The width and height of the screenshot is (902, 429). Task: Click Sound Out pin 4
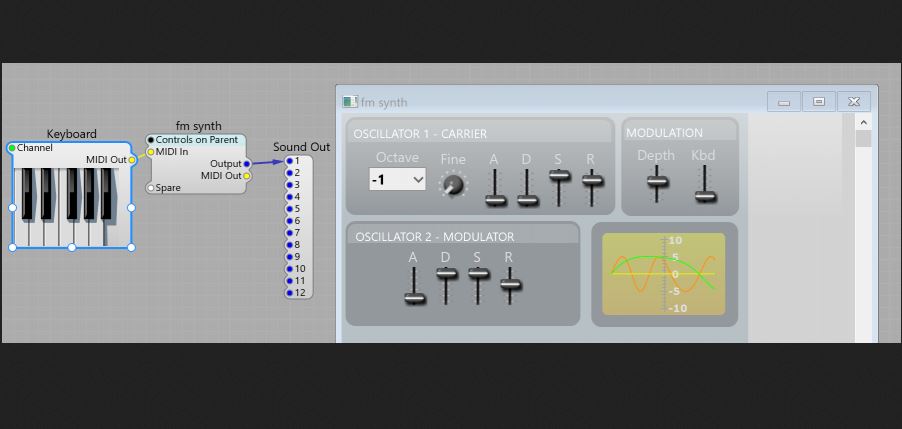point(289,197)
